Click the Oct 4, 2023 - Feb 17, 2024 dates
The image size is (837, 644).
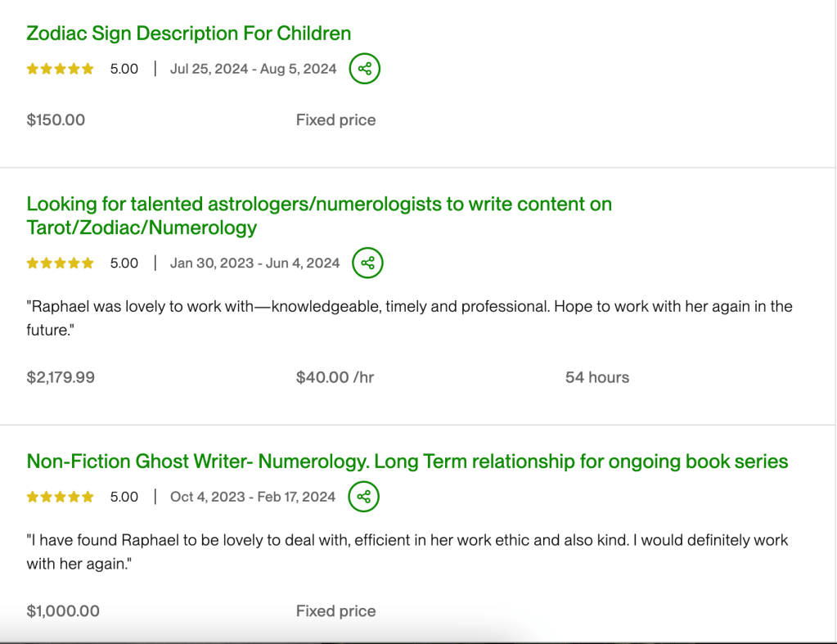(x=253, y=497)
